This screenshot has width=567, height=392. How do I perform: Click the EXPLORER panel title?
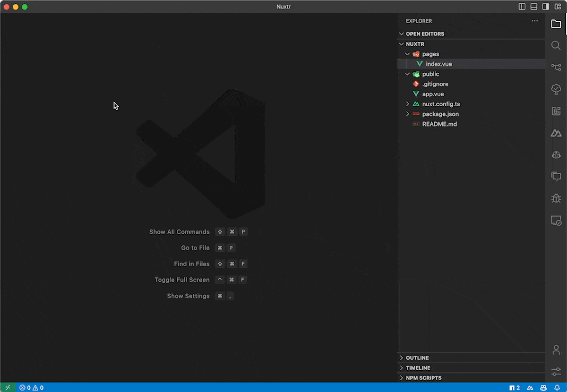[x=419, y=21]
